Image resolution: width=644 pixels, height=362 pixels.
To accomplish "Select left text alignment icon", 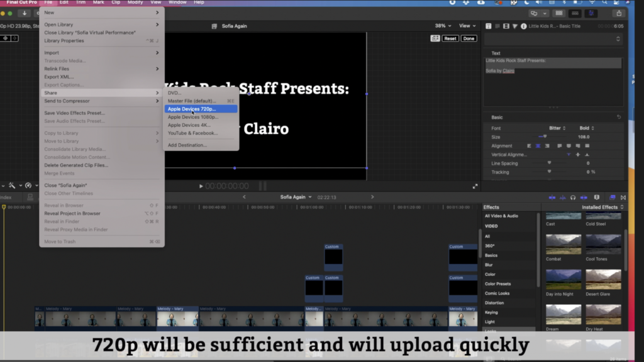I will (529, 146).
